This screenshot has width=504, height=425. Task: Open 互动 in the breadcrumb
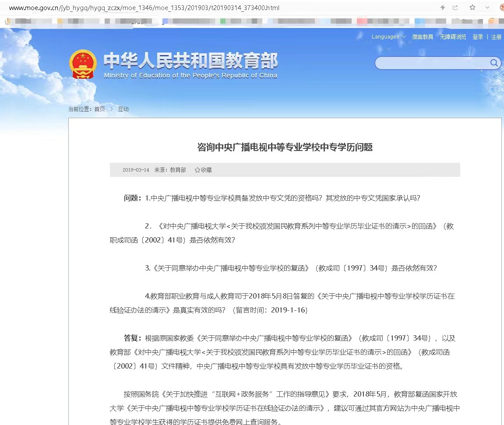(x=123, y=109)
